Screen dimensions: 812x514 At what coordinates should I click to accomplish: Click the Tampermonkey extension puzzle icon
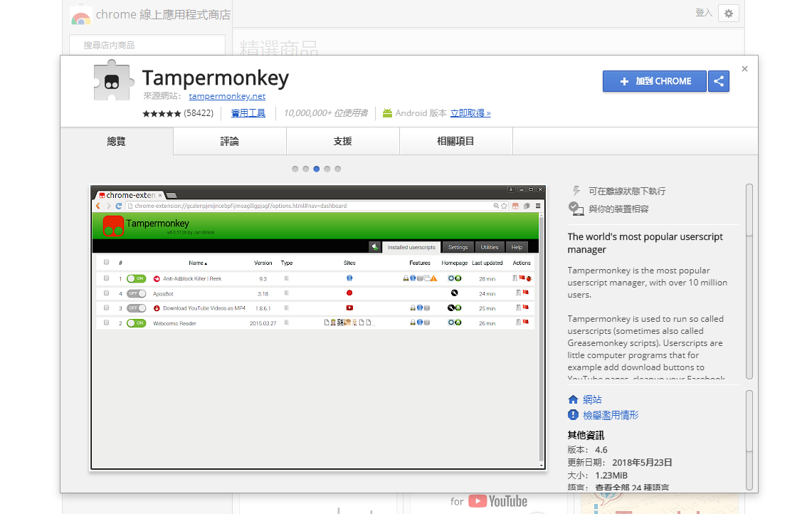pos(112,80)
